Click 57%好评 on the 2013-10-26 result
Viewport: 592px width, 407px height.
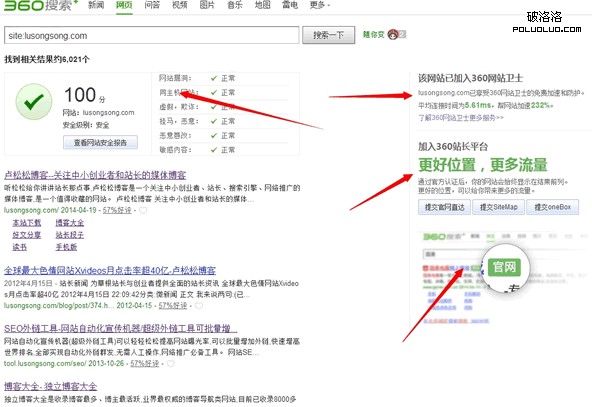click(x=145, y=364)
